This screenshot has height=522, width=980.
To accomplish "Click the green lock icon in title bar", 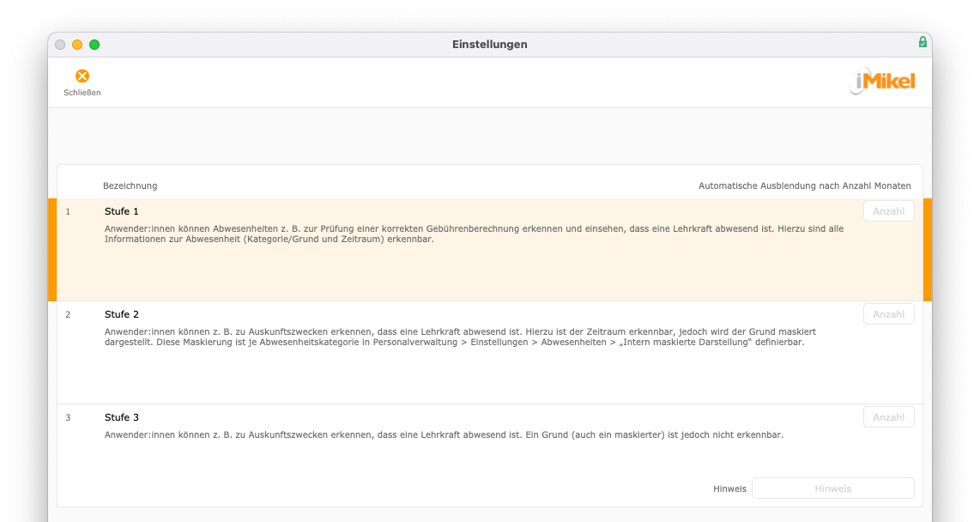I will pos(922,42).
